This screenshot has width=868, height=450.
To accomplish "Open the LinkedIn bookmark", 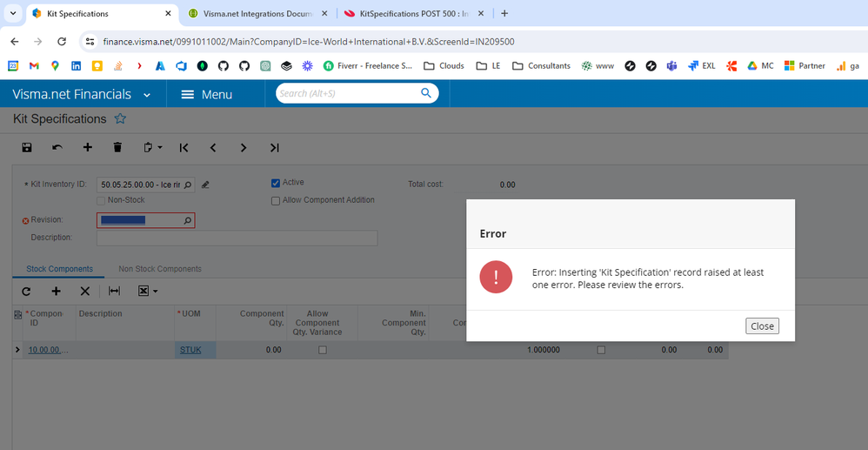I will (76, 66).
